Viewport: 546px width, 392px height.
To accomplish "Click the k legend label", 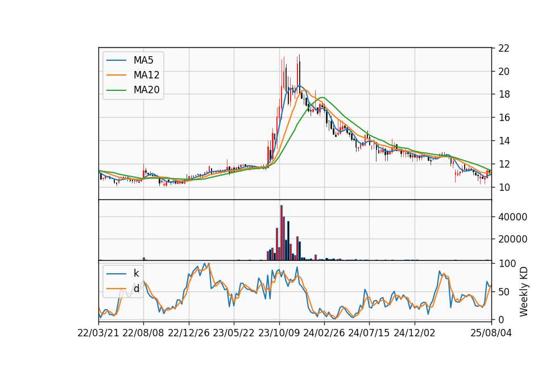I will tap(136, 273).
